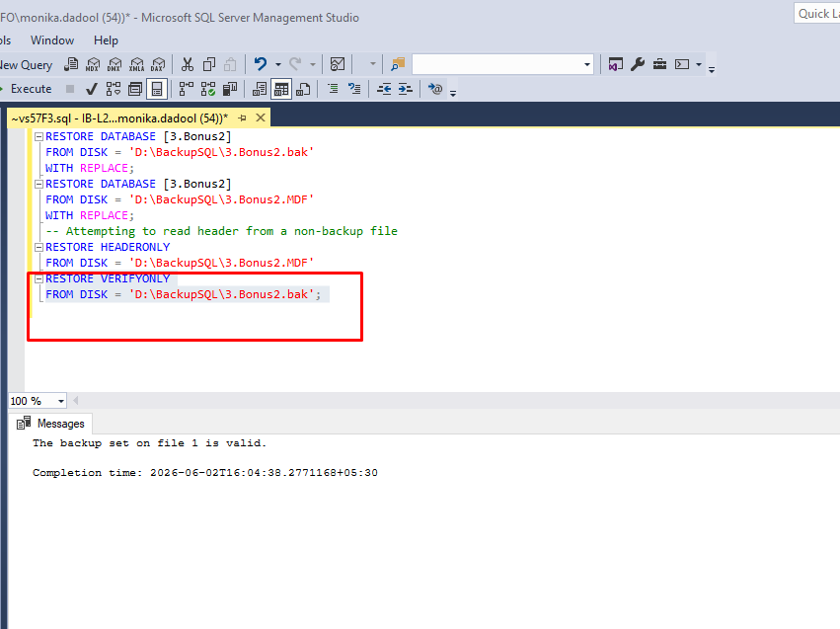
Task: Open SQL Editor toolbar overflow options
Action: [x=453, y=93]
